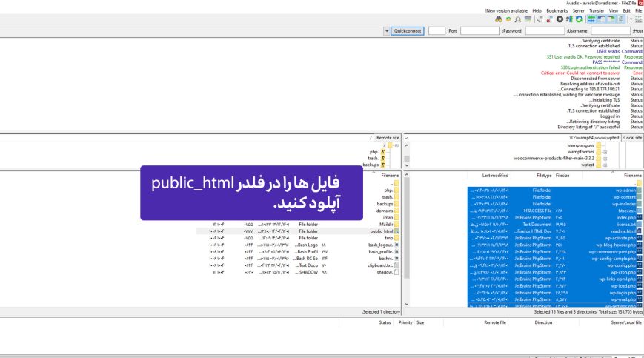Open the Transfer menu
The image size is (644, 358).
(x=597, y=10)
